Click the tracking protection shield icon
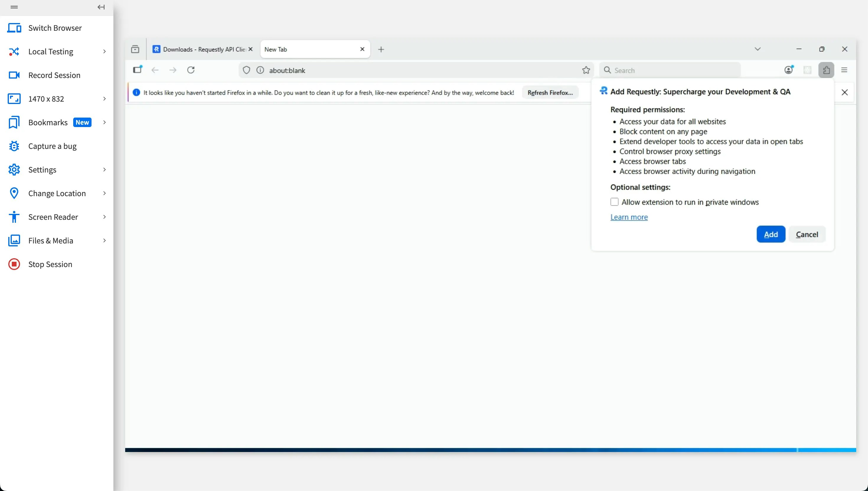This screenshot has width=868, height=491. (x=246, y=70)
